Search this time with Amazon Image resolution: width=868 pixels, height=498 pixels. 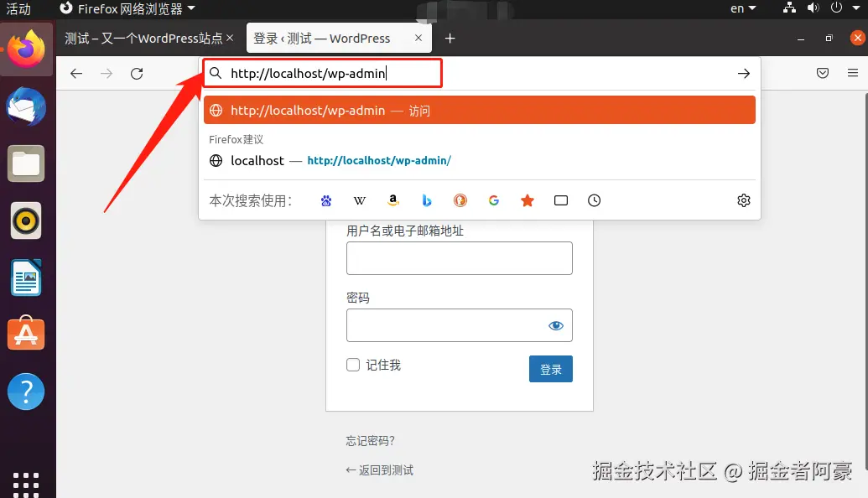coord(393,200)
